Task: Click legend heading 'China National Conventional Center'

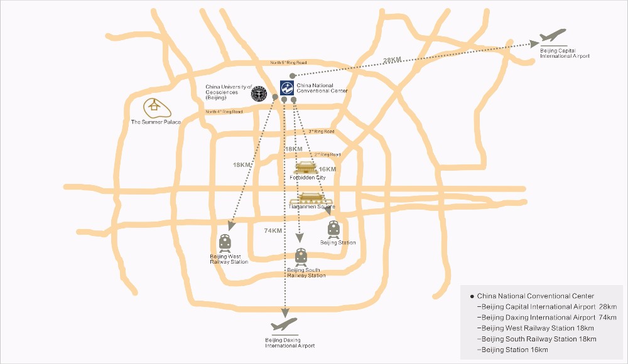Action: pyautogui.click(x=536, y=296)
